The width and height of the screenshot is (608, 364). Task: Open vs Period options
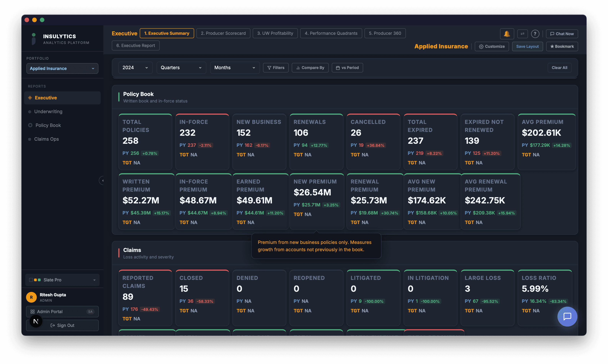coord(347,68)
